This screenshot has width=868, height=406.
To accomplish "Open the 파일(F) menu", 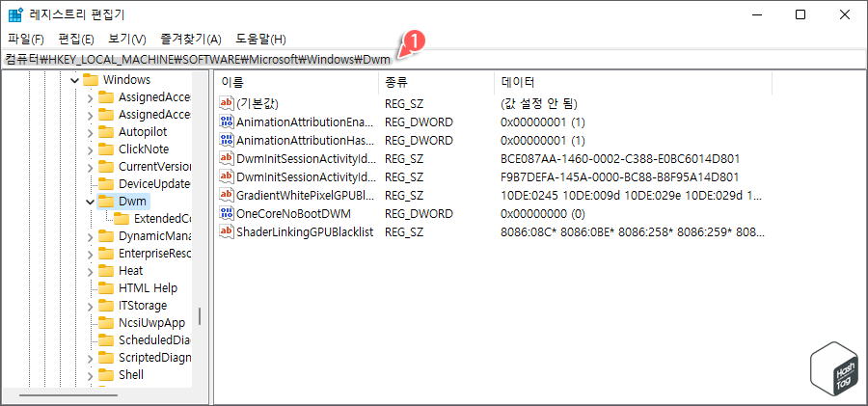I will click(26, 40).
